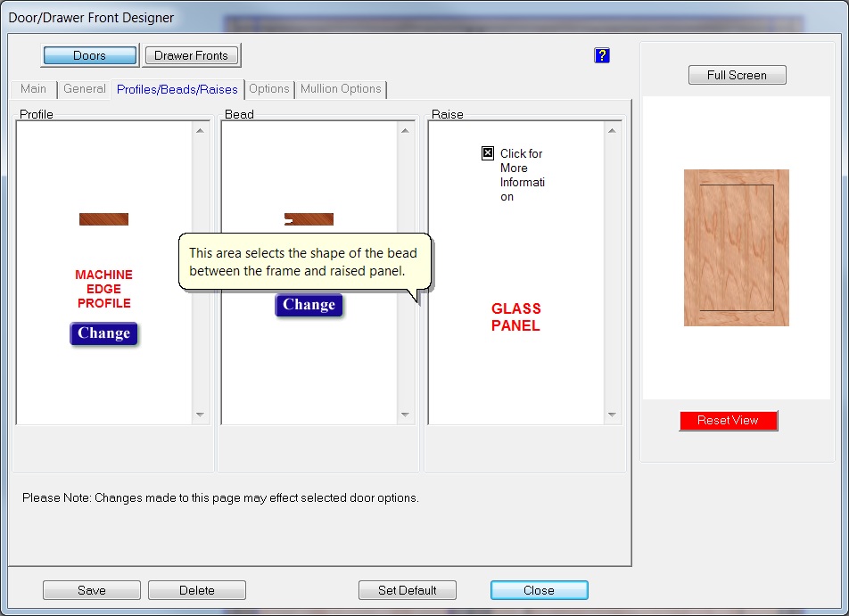Open the General tab
Screen dimensions: 849x616
[x=85, y=89]
